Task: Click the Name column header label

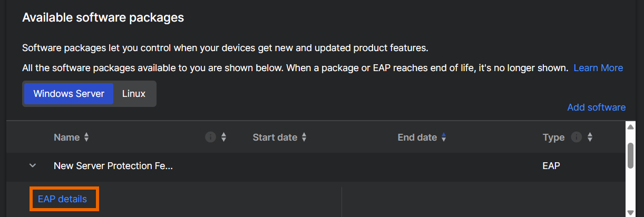Action: tap(66, 137)
